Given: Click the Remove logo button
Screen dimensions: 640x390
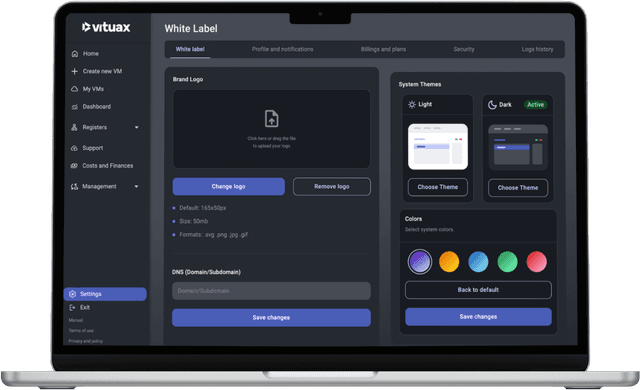Looking at the screenshot, I should (332, 186).
